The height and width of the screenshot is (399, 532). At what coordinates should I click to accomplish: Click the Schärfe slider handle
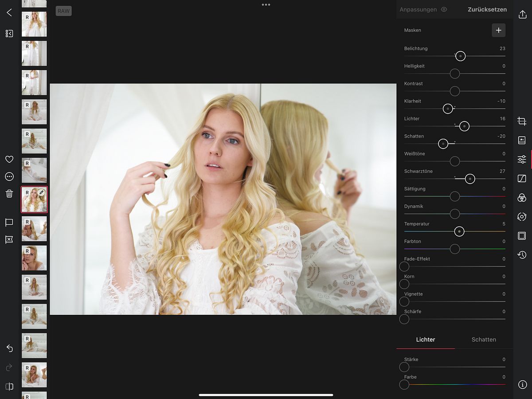click(404, 319)
